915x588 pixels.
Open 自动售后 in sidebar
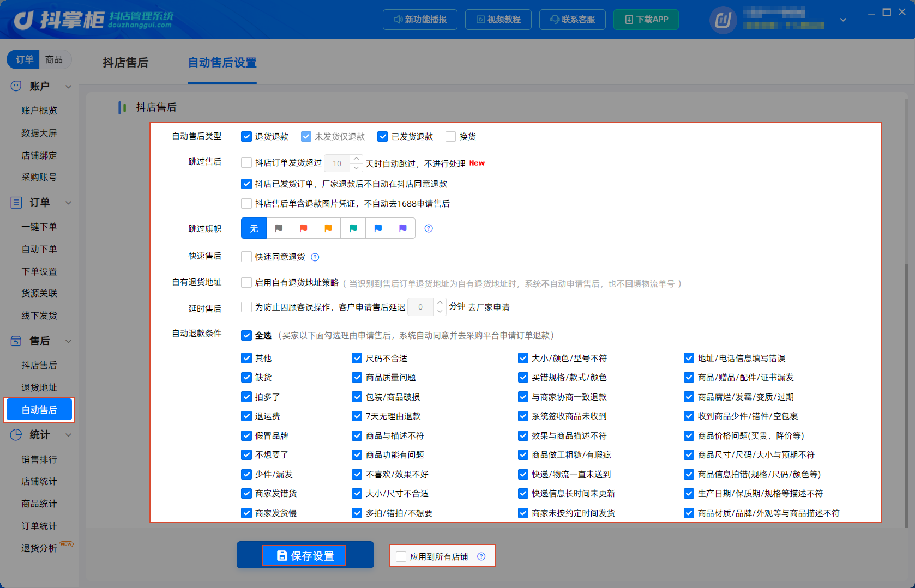[x=39, y=410]
